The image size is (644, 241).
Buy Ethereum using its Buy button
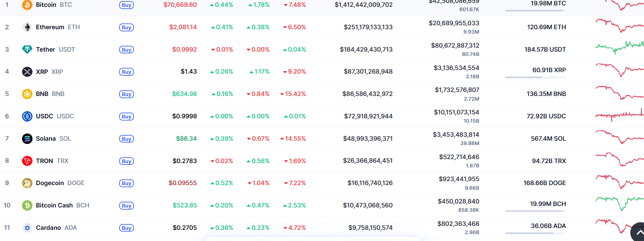(126, 27)
